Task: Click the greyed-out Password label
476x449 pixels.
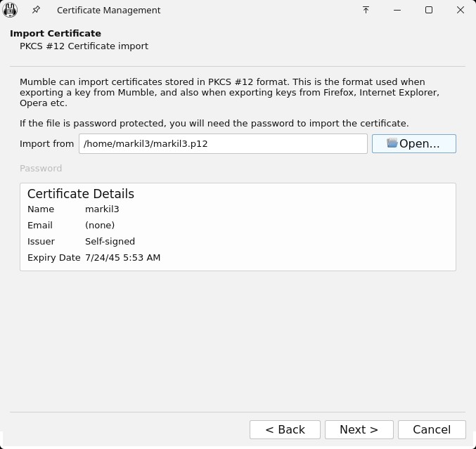Action: pyautogui.click(x=41, y=169)
